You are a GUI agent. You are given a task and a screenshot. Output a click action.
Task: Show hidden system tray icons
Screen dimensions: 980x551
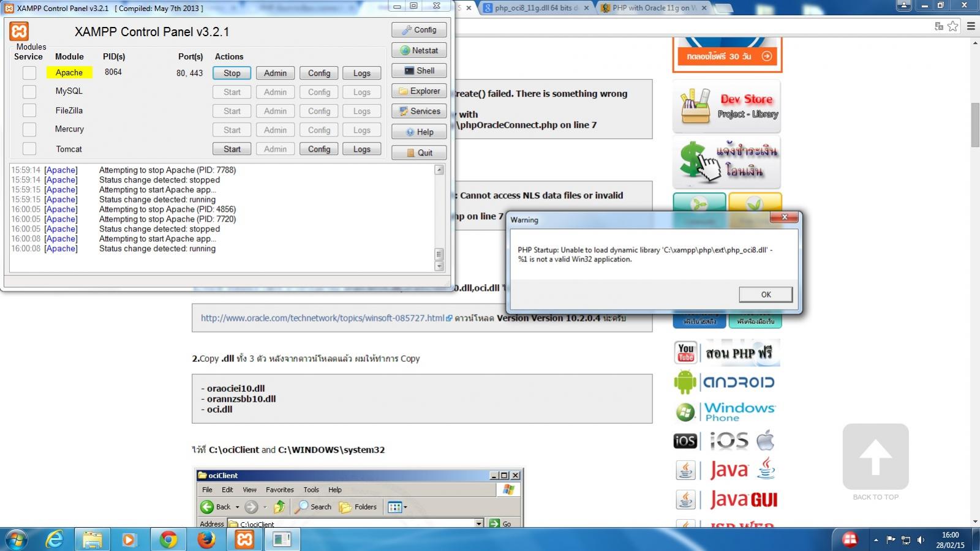(876, 540)
